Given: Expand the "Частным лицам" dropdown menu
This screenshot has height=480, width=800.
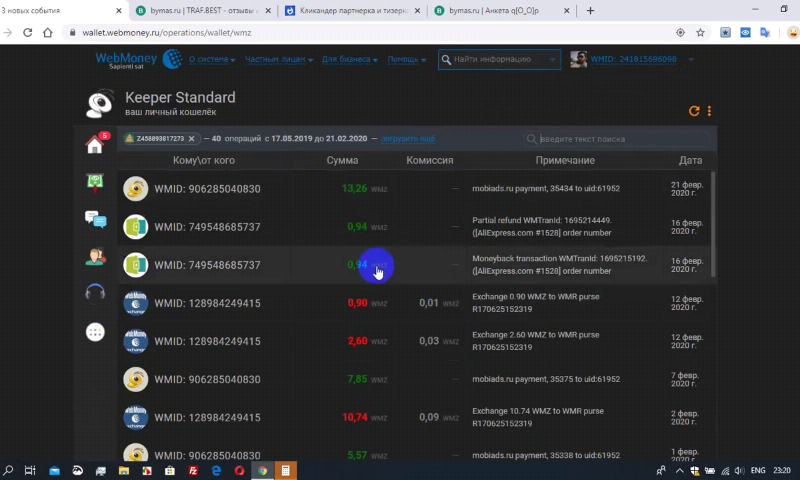Looking at the screenshot, I should pyautogui.click(x=278, y=60).
